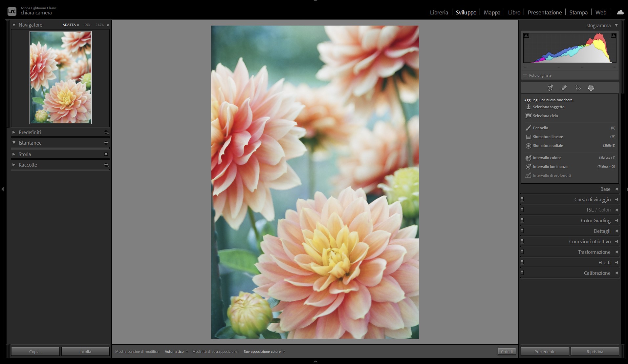Switch to the Libro module
This screenshot has width=628, height=364.
(x=514, y=12)
